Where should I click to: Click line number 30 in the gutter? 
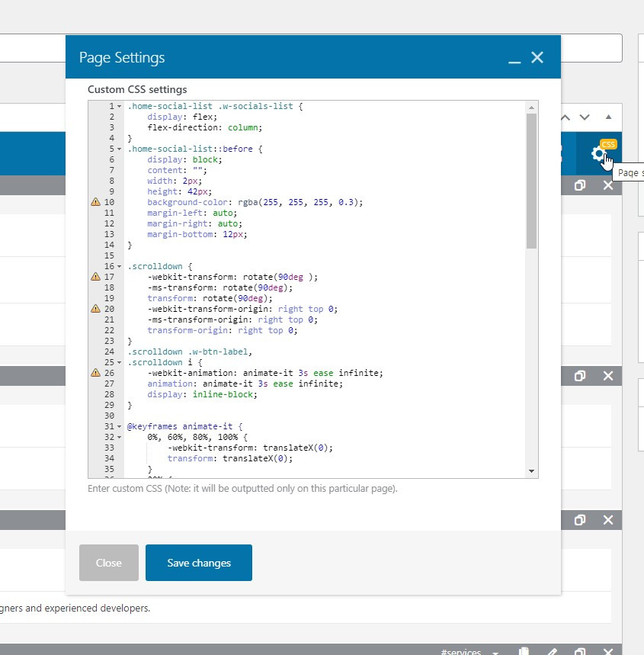pyautogui.click(x=109, y=416)
